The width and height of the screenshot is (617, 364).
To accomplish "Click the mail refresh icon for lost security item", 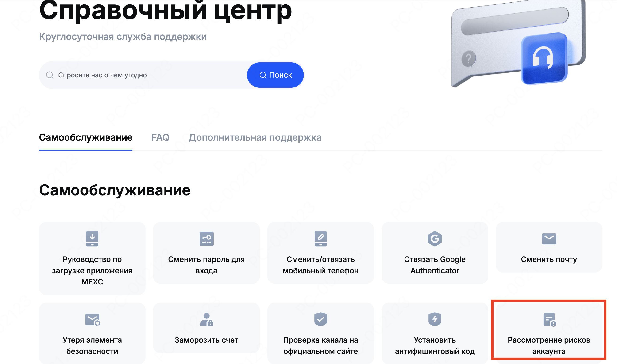I will coord(93,320).
